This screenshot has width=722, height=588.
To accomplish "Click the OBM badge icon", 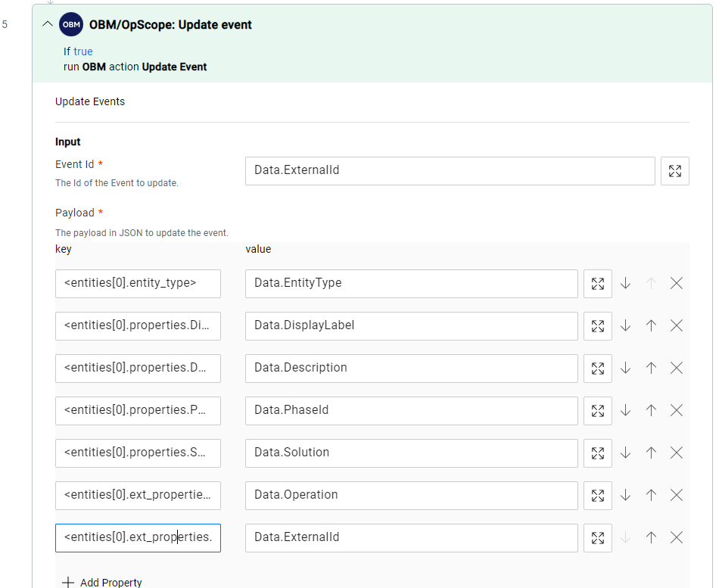I will tap(71, 23).
